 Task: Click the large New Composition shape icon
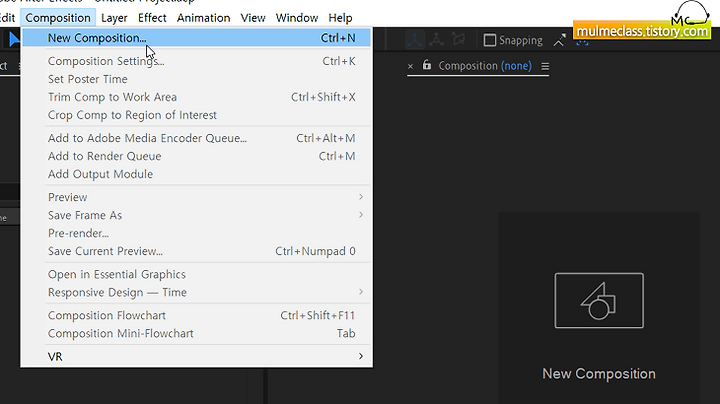(x=599, y=300)
